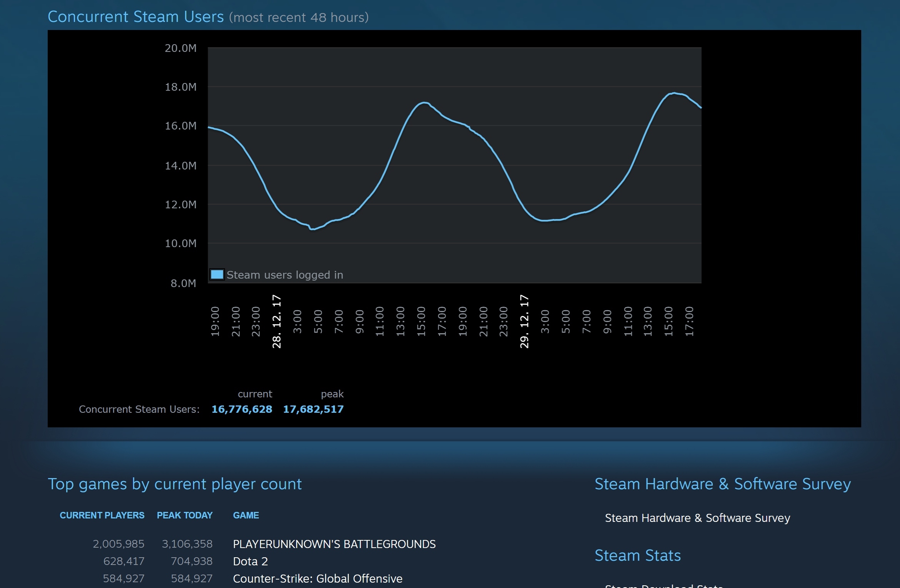900x588 pixels.
Task: Click the Steam Hardware & Software Survey heading
Action: (722, 484)
